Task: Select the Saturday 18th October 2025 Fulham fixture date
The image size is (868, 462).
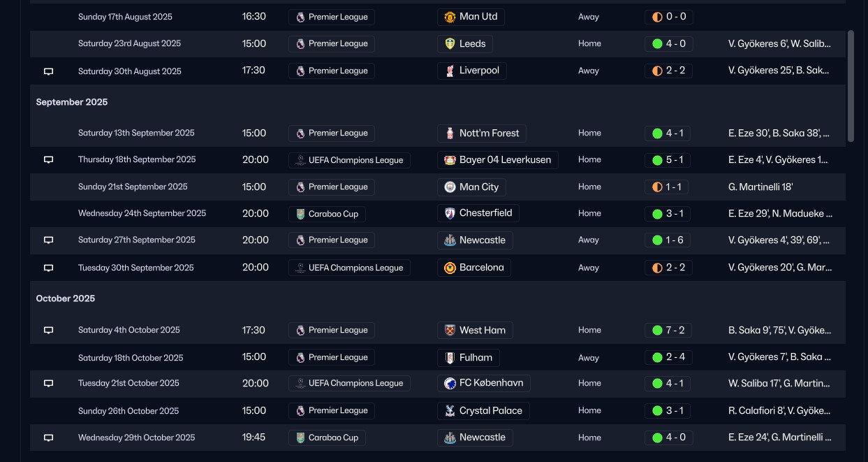Action: (131, 358)
